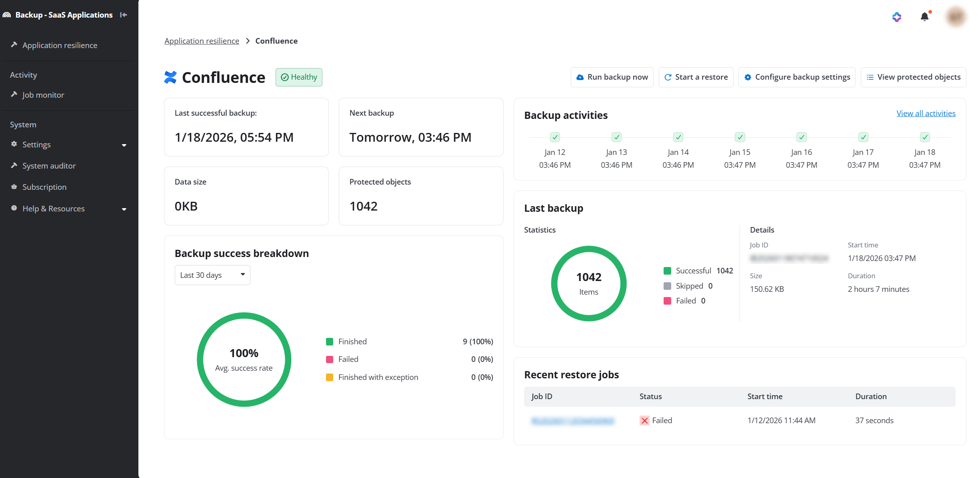Click the '37 seconds' restore duration

874,420
